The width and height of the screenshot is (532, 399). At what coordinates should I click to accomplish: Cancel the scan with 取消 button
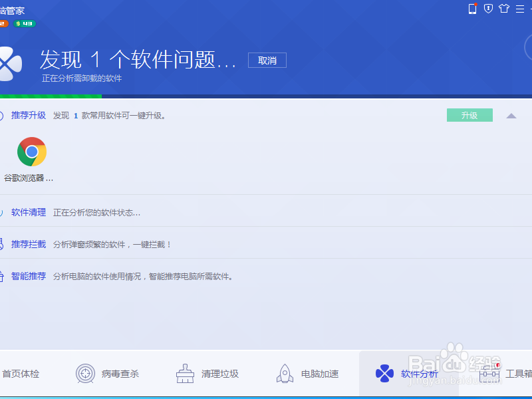pos(267,60)
